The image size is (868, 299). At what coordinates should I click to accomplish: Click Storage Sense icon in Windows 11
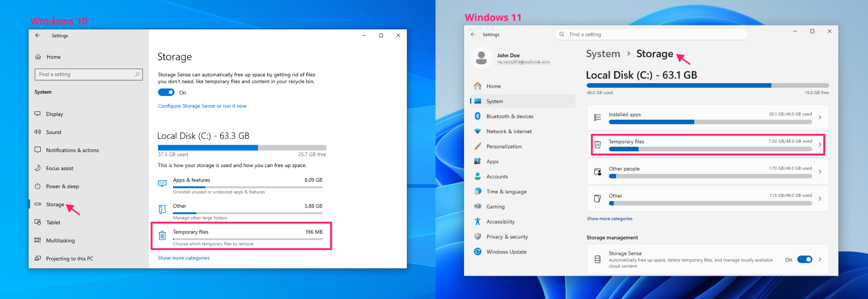(x=598, y=259)
